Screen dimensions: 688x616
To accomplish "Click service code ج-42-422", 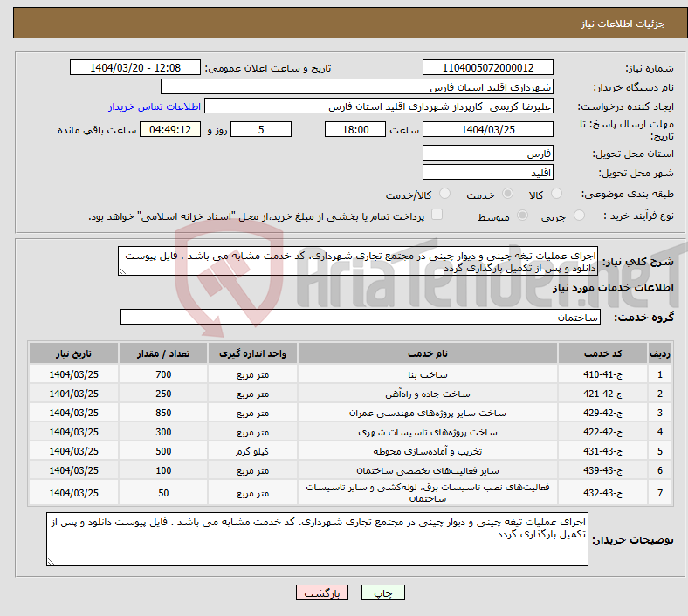I will pyautogui.click(x=603, y=432).
